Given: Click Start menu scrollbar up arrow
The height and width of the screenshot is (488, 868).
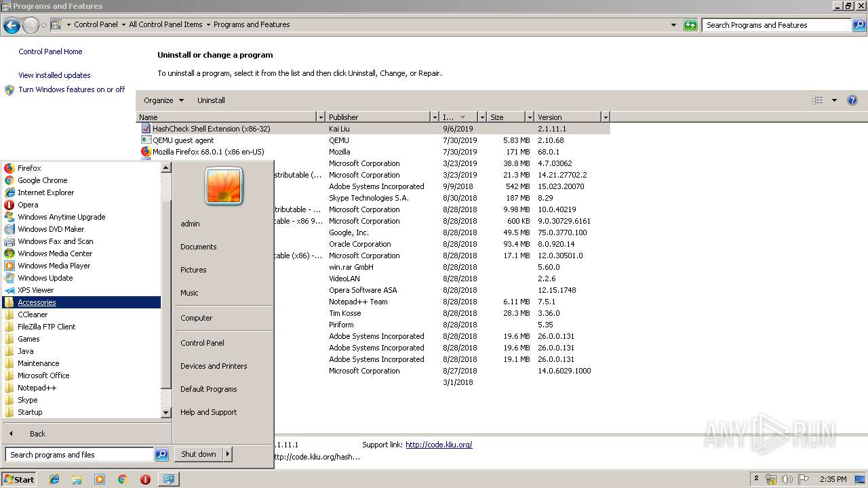Looking at the screenshot, I should click(165, 167).
